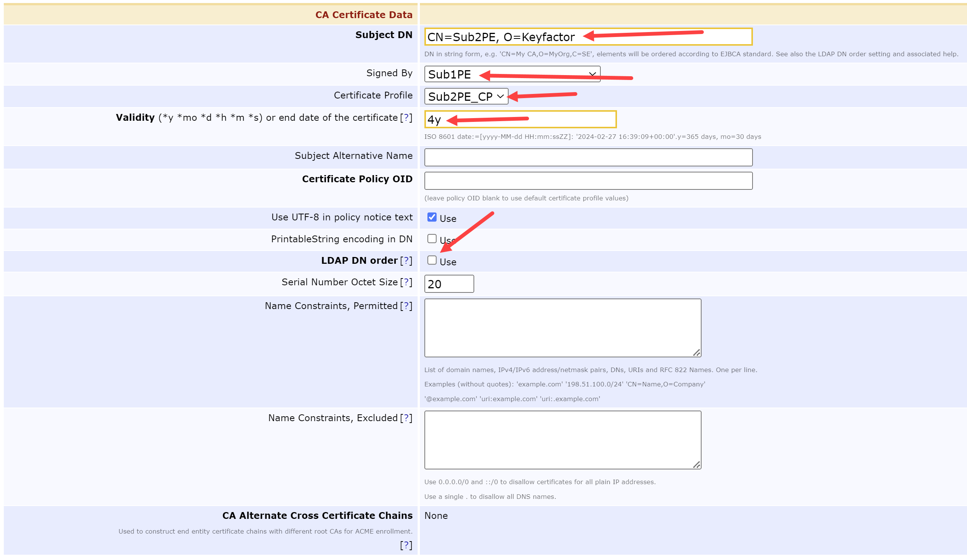967x560 pixels.
Task: Grab the Permitted textarea resize handle
Action: tap(697, 353)
